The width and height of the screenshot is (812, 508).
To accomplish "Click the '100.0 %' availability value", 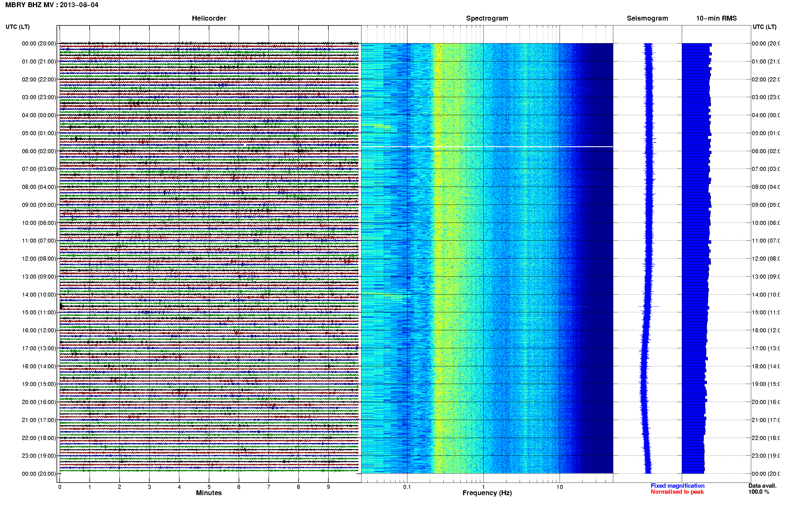I will pyautogui.click(x=759, y=492).
